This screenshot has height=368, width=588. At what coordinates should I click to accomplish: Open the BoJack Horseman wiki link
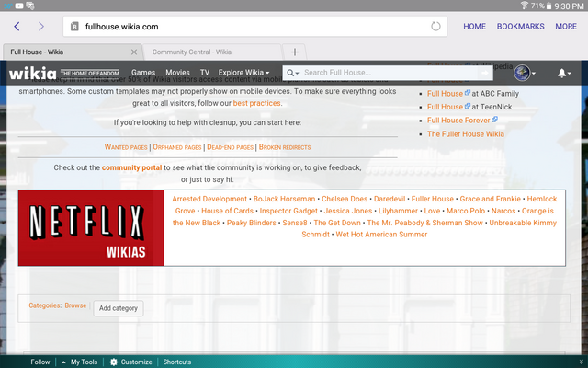click(284, 199)
